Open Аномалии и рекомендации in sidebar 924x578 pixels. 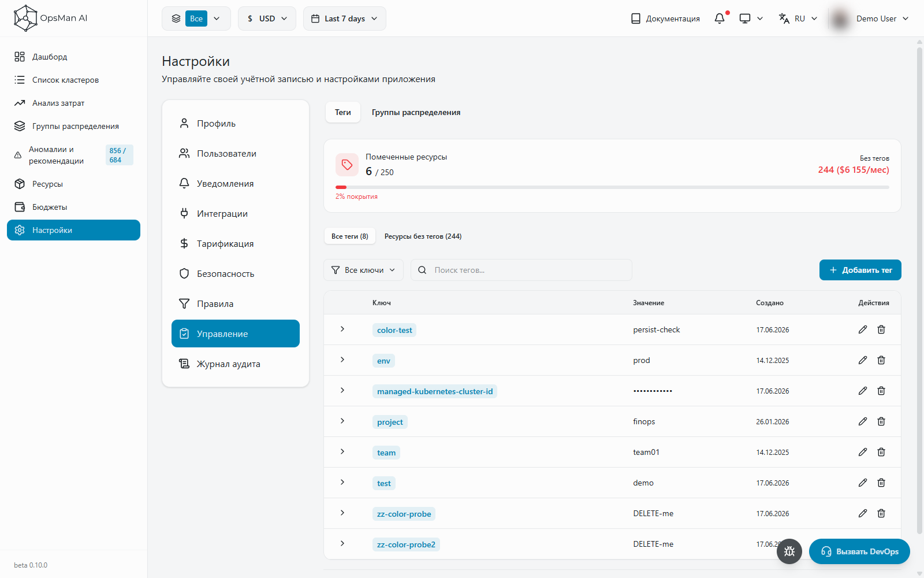(73, 155)
